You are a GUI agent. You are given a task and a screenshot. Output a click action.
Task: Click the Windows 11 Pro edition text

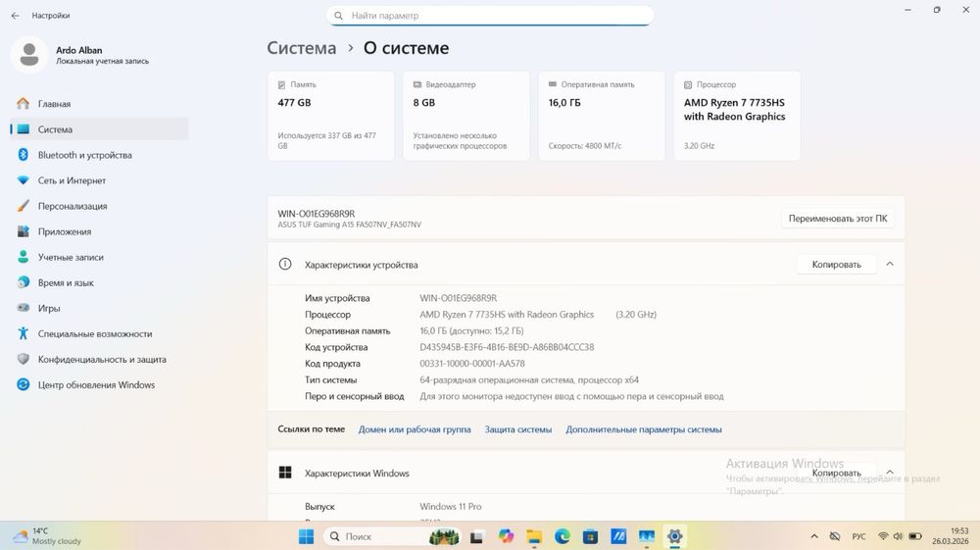[x=451, y=506]
